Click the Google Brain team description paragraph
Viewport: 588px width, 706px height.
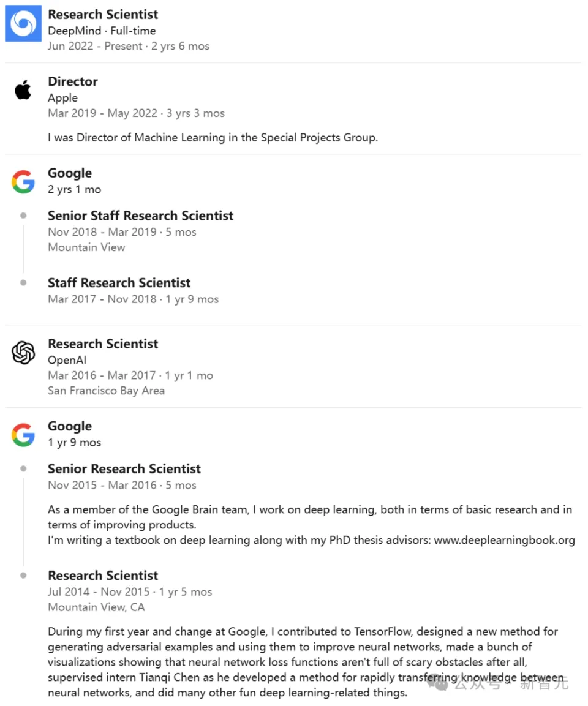(x=312, y=525)
